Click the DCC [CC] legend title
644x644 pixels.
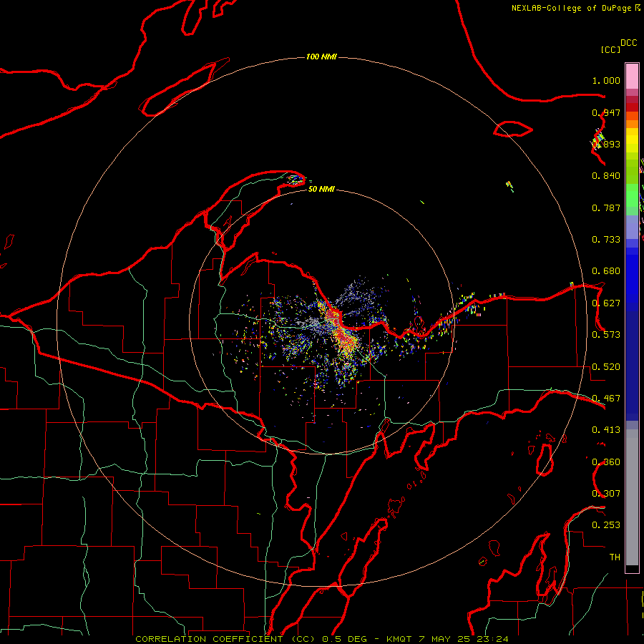pyautogui.click(x=618, y=46)
